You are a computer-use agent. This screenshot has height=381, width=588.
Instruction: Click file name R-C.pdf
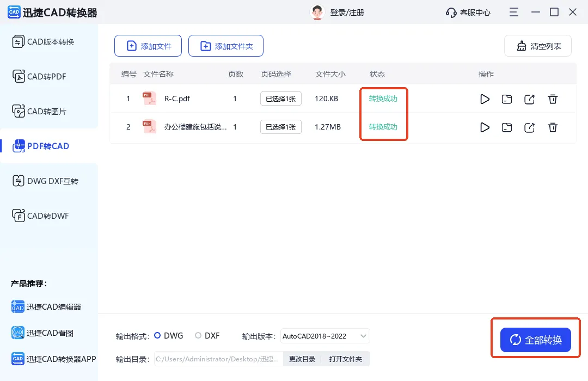(177, 99)
